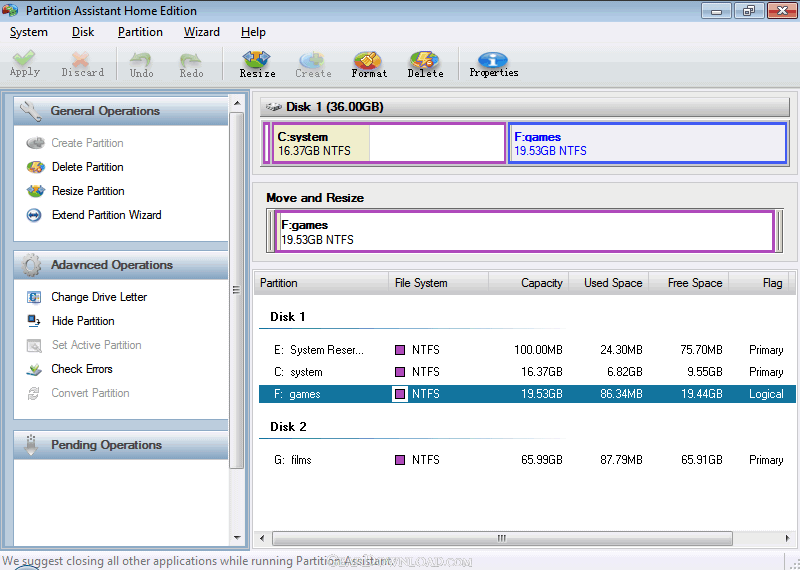The image size is (800, 570).
Task: Click the Check Errors link
Action: click(x=82, y=369)
